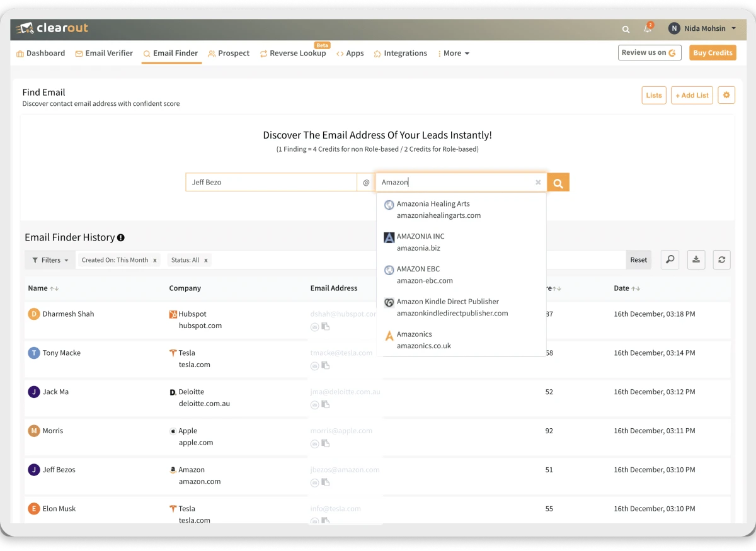This screenshot has width=756, height=551.
Task: Open the Reverse Lookup tab
Action: pos(293,54)
